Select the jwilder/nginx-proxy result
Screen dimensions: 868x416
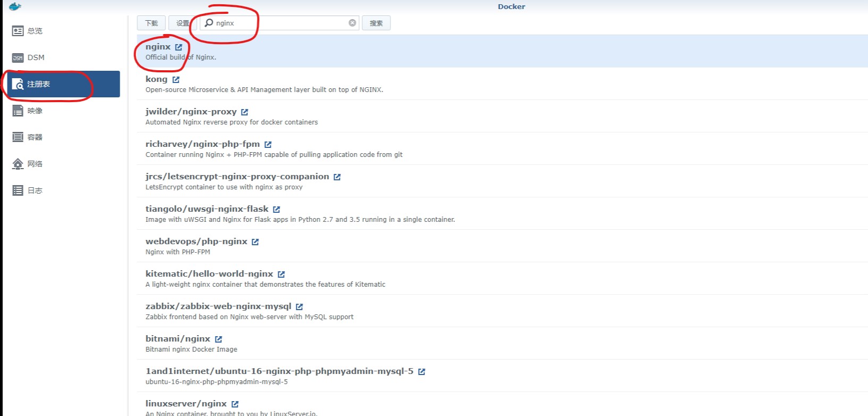tap(502, 117)
